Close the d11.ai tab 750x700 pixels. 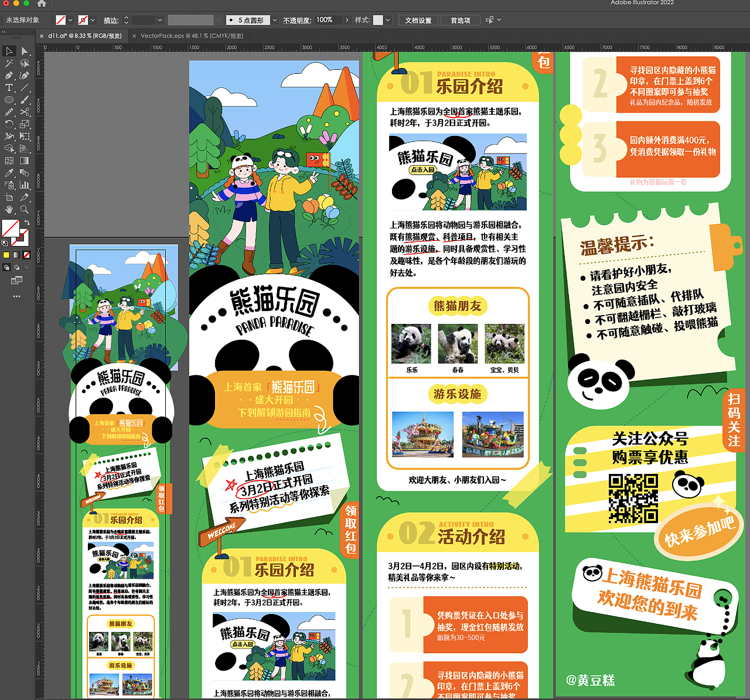42,36
